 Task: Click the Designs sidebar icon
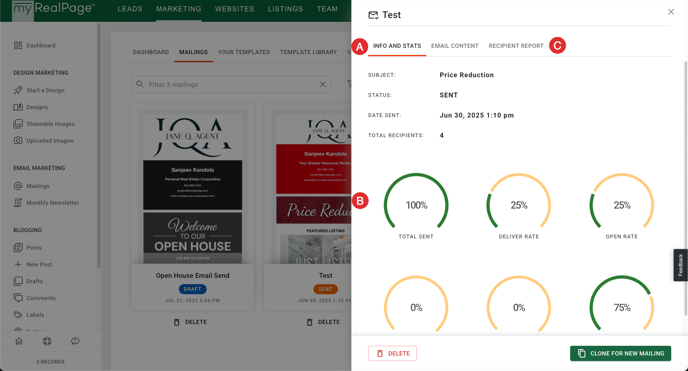18,107
